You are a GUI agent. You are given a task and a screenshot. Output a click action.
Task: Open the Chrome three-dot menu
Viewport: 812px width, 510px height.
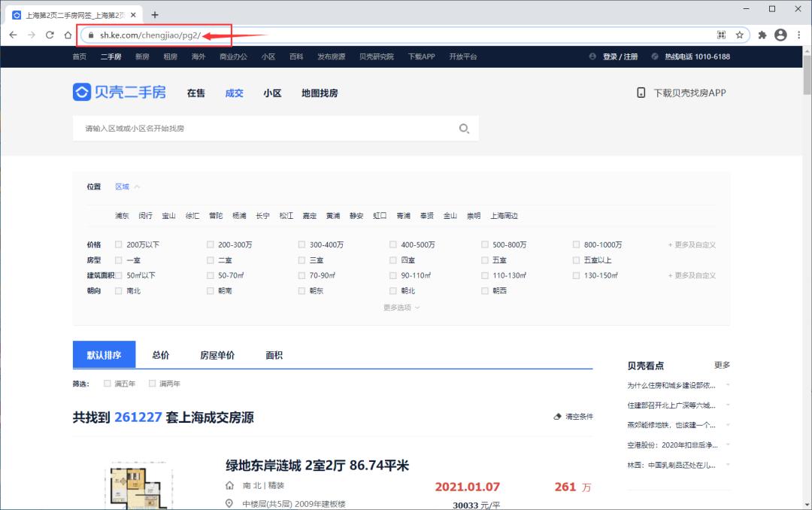[799, 35]
